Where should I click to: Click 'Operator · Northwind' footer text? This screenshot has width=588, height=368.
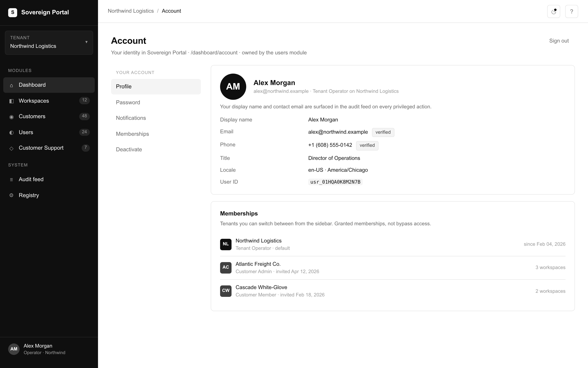point(45,353)
